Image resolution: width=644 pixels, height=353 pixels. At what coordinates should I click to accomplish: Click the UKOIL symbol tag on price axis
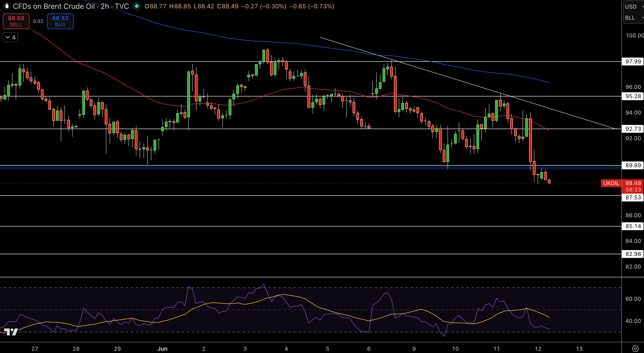[611, 183]
